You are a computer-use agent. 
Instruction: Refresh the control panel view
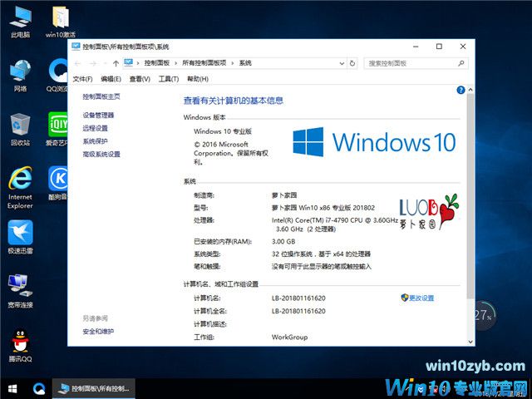[352, 63]
